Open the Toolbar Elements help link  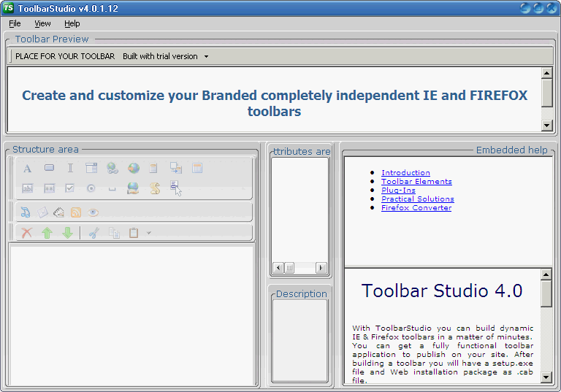416,181
